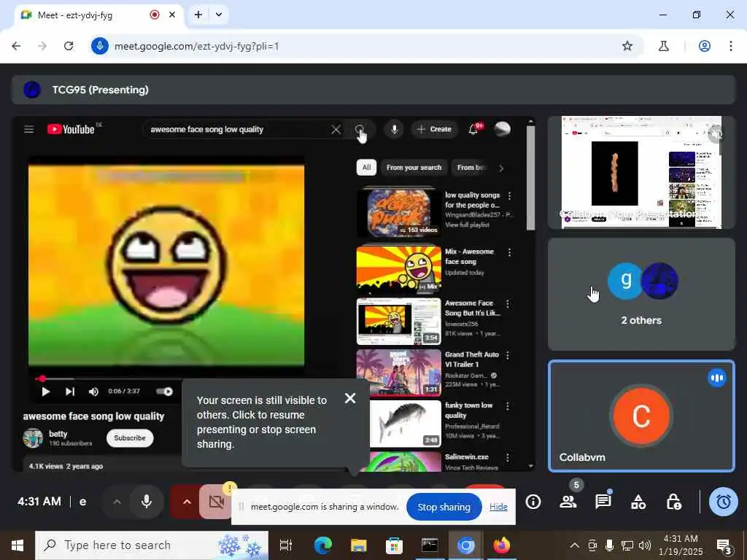This screenshot has height=560, width=747.
Task: Close the Meet tab
Action: [x=172, y=15]
